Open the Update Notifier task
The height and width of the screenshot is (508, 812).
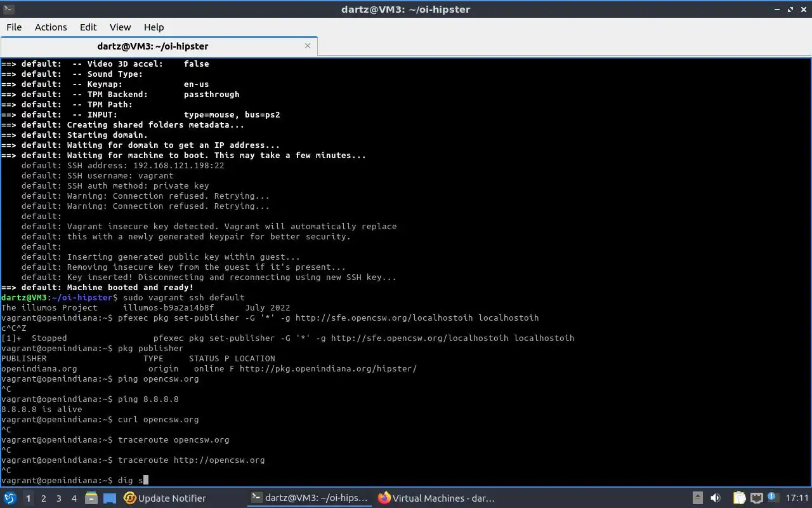165,498
